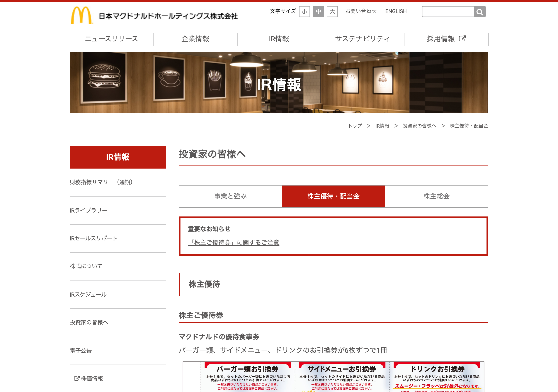Screen dimensions: 558x392
Task: Open IRセールスリポート in sidebar
Action: click(x=118, y=238)
